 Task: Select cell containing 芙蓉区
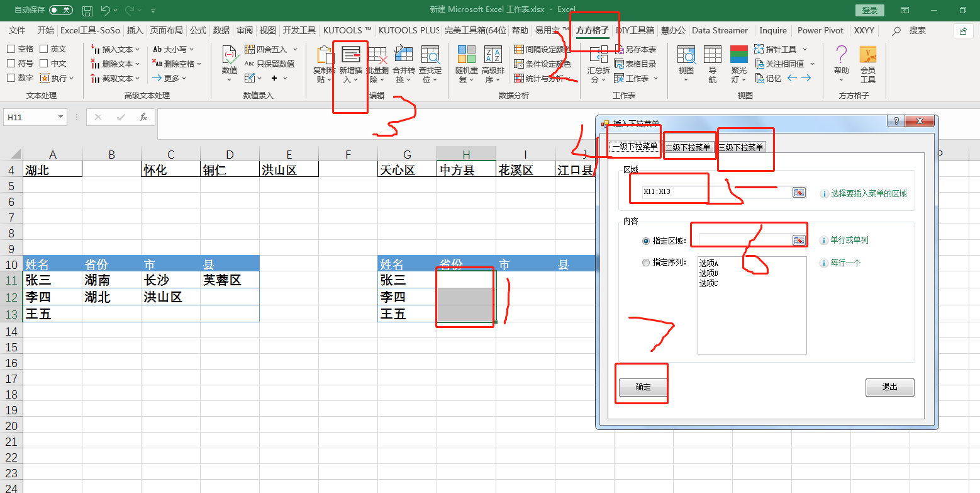click(x=230, y=280)
